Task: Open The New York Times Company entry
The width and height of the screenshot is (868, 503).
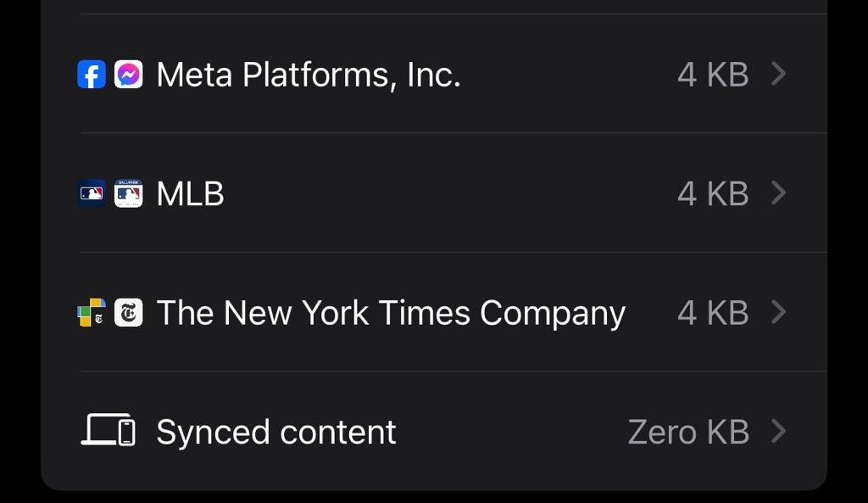Action: (391, 313)
